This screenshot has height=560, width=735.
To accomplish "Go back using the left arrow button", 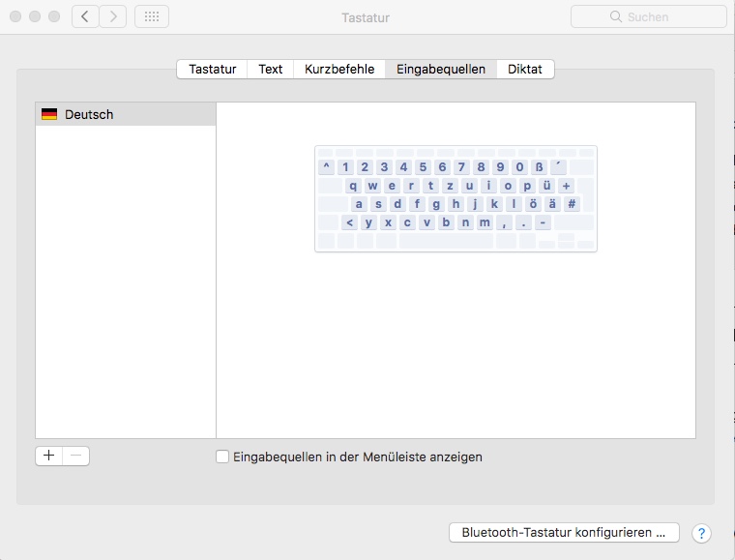I will point(85,16).
